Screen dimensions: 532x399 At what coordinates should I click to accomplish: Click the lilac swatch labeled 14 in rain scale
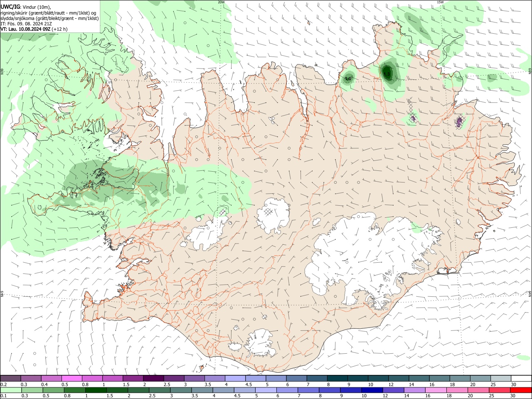(414, 390)
